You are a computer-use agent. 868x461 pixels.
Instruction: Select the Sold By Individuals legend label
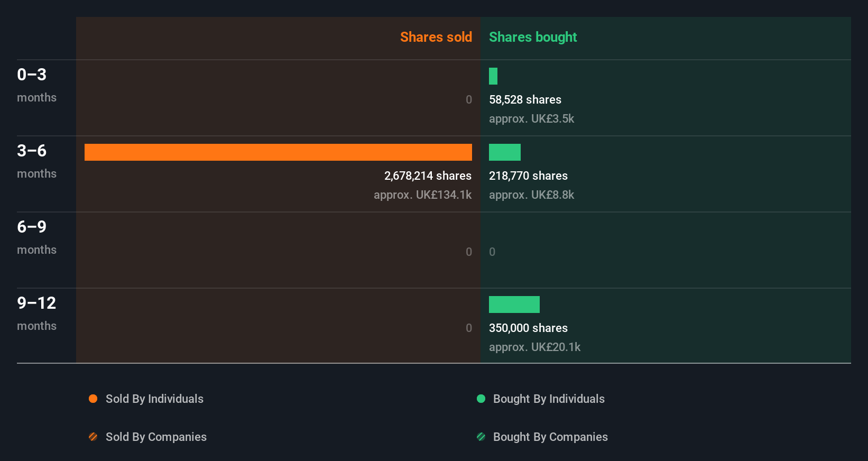154,399
